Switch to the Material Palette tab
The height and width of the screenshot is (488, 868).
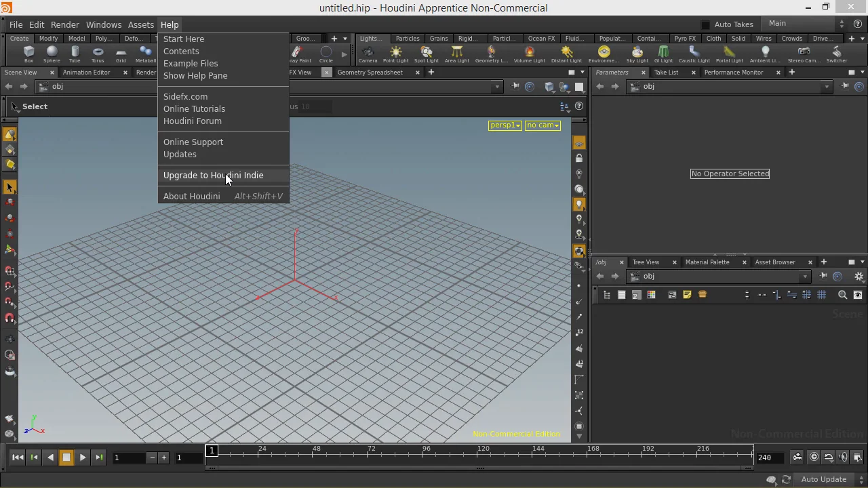707,262
